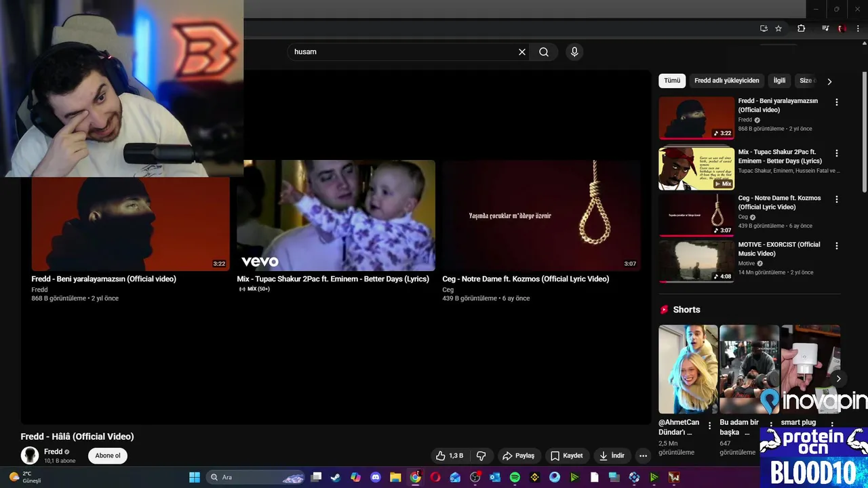Open options menu for Mix - Tupac Shakur sidebar item
Image resolution: width=868 pixels, height=488 pixels.
836,153
